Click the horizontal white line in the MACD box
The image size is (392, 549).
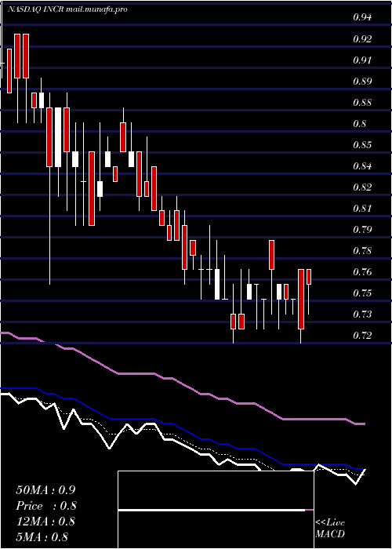point(212,511)
